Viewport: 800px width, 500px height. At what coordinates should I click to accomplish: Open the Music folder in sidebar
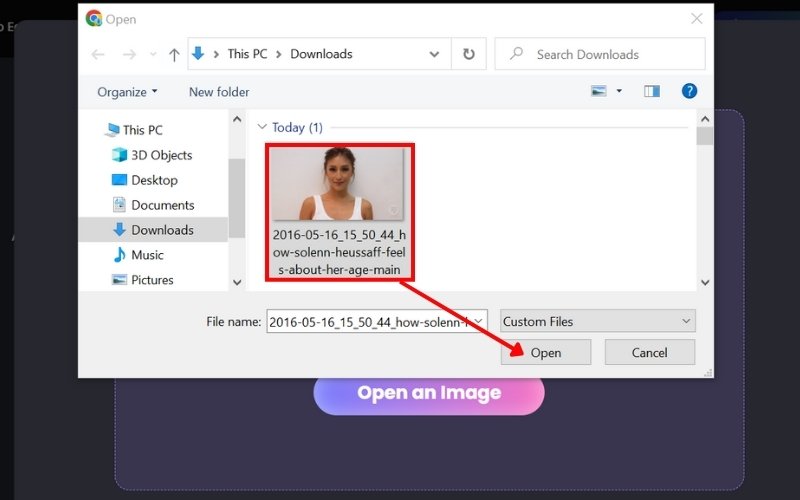147,255
